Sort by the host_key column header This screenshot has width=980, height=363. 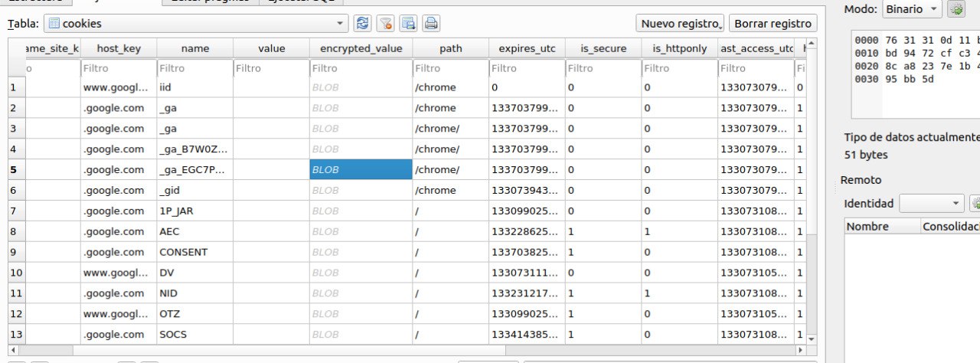[x=119, y=48]
